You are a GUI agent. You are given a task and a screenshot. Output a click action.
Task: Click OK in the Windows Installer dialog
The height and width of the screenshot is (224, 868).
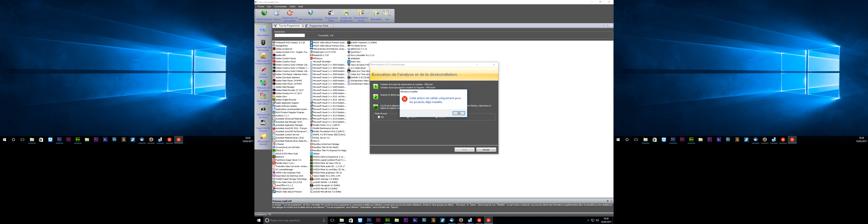459,113
